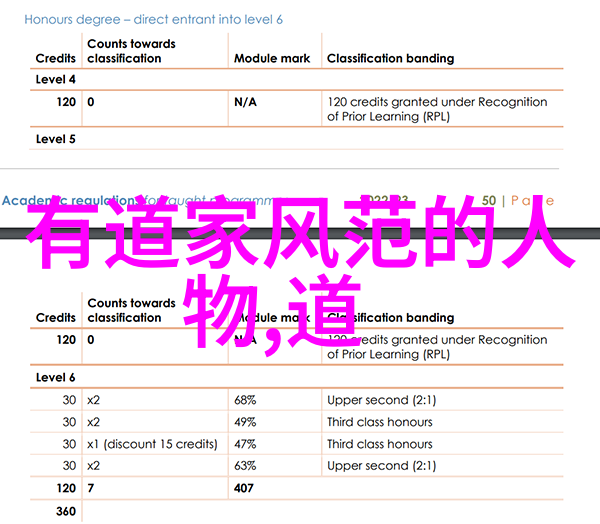
Task: Select RPL credits text in Level 4 row
Action: point(436,109)
